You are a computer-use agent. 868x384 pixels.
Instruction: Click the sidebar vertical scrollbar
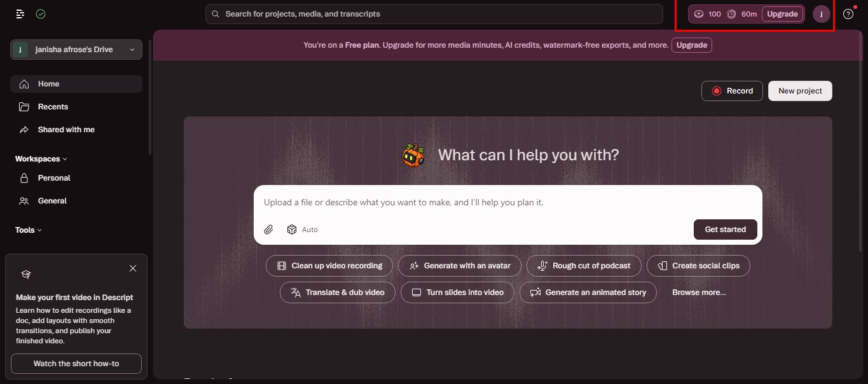150,95
